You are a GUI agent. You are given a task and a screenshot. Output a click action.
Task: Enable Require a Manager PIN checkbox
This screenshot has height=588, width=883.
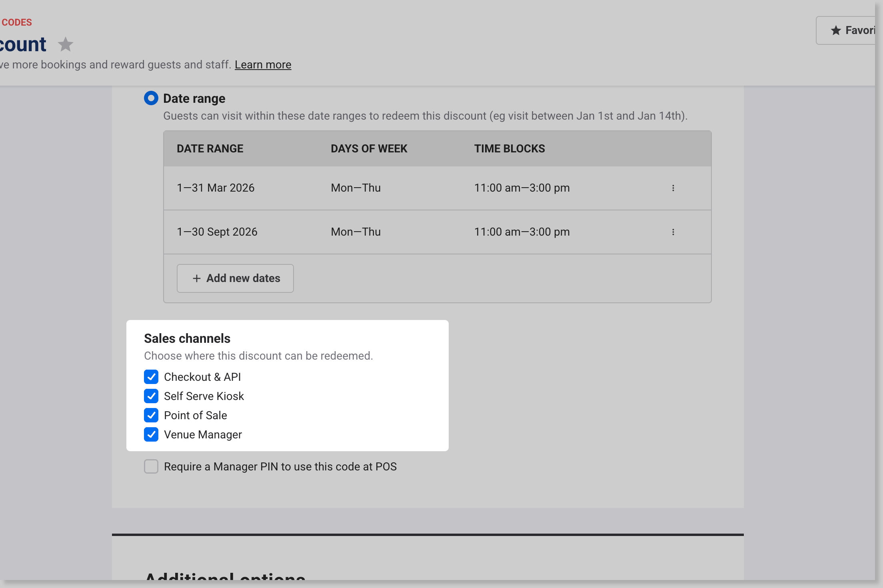(151, 466)
